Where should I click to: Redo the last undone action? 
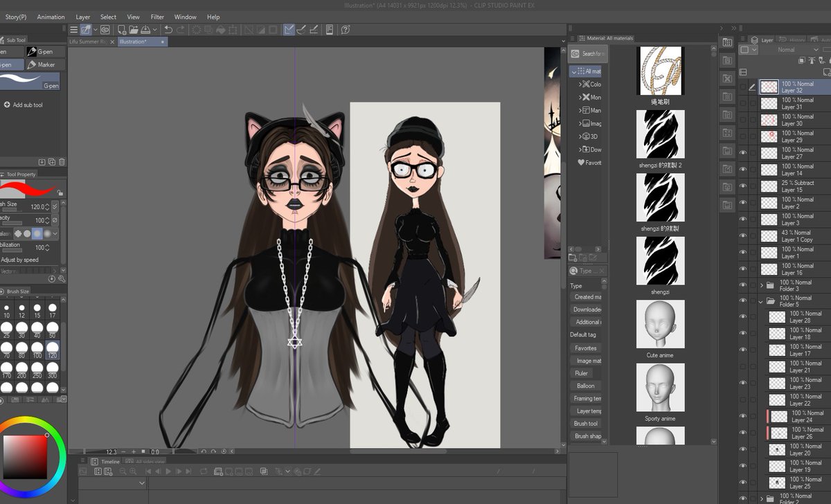180,30
